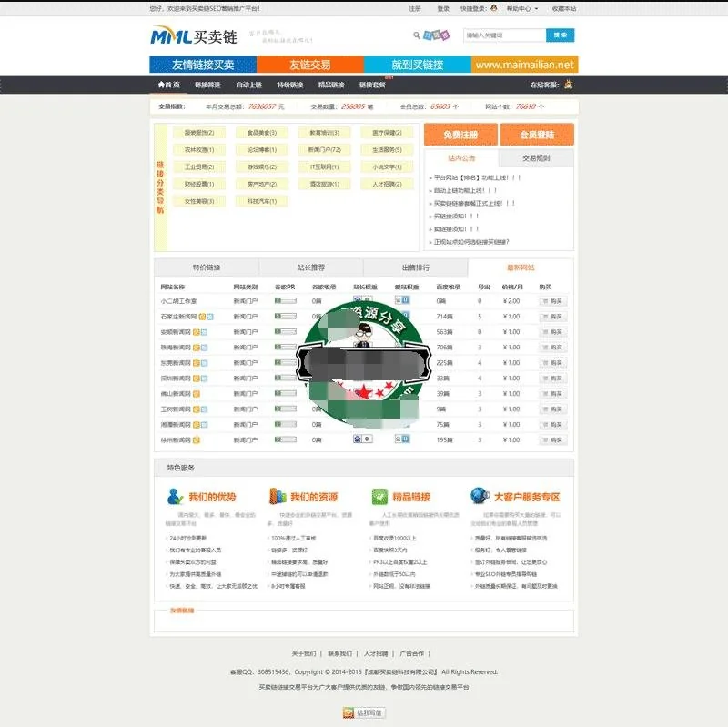
Task: Switch to the 交易规则 tab
Action: [536, 158]
